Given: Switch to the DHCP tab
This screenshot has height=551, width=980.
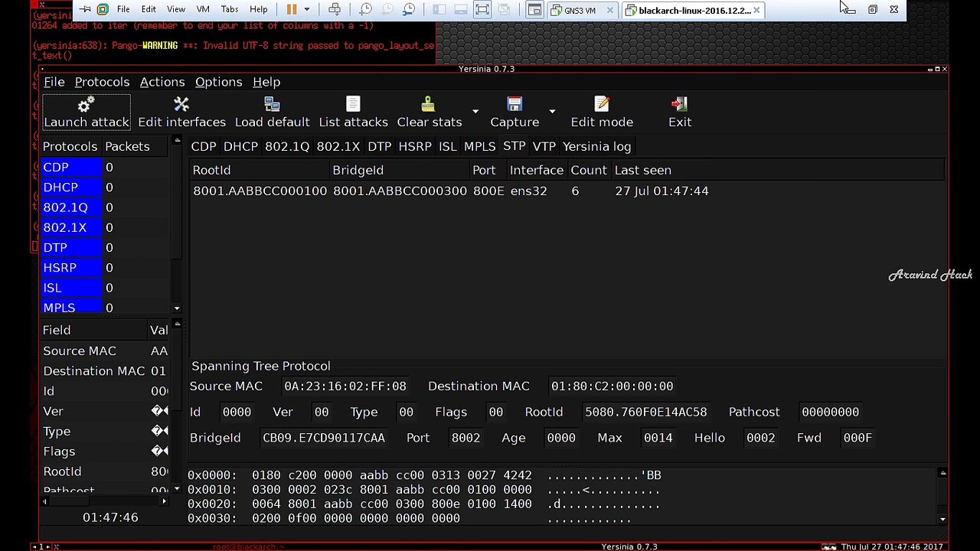Looking at the screenshot, I should pos(240,146).
